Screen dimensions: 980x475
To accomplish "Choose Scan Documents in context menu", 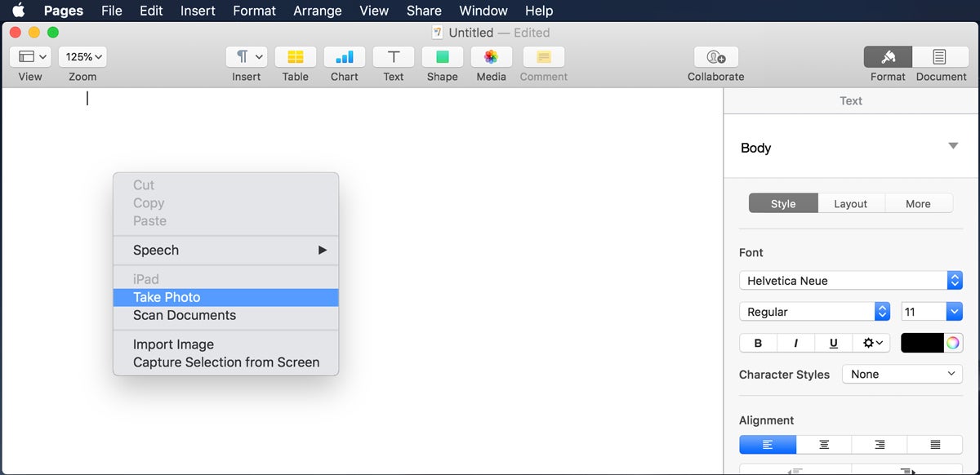I will pyautogui.click(x=225, y=316).
